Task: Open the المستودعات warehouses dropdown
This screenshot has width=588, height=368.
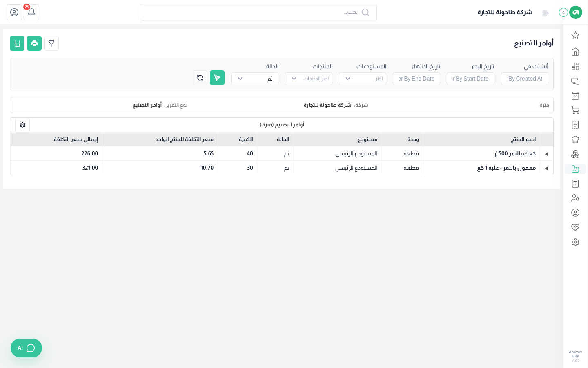Action: (363, 79)
